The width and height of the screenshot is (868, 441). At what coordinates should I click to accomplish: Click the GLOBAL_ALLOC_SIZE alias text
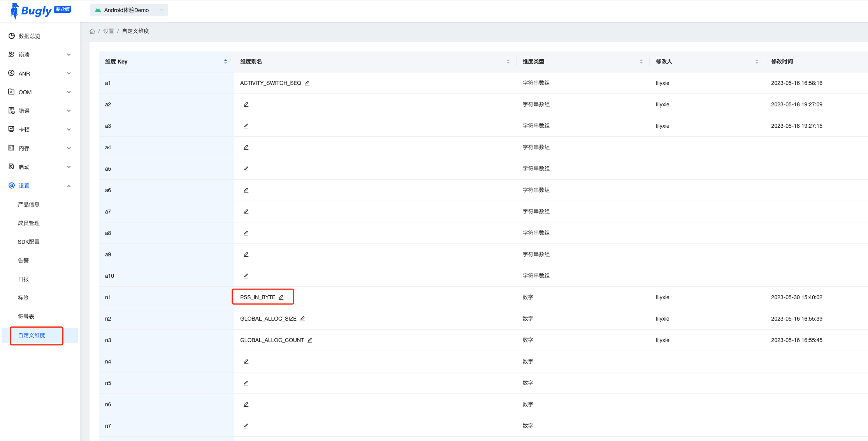pos(268,319)
